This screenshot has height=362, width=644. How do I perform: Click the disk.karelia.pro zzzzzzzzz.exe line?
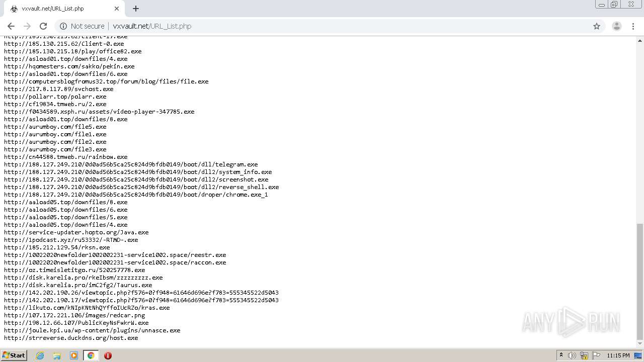point(84,278)
